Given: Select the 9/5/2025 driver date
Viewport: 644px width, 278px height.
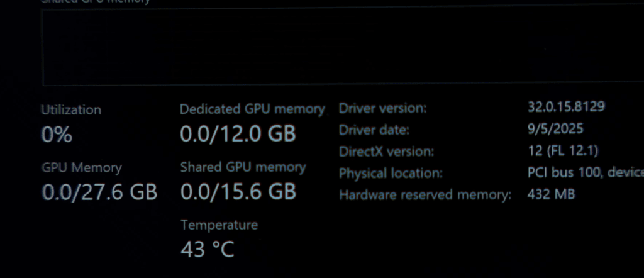Looking at the screenshot, I should pyautogui.click(x=556, y=129).
